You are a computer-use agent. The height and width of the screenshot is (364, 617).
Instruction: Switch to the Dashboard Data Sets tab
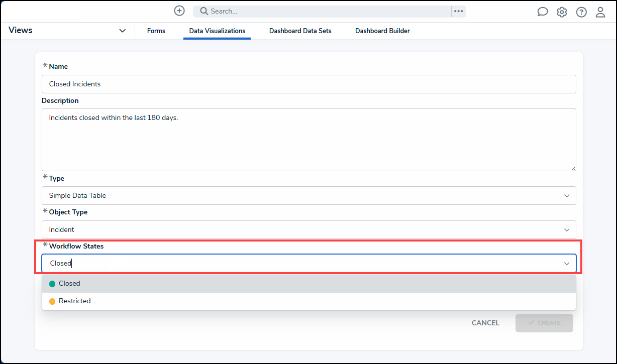click(x=300, y=31)
